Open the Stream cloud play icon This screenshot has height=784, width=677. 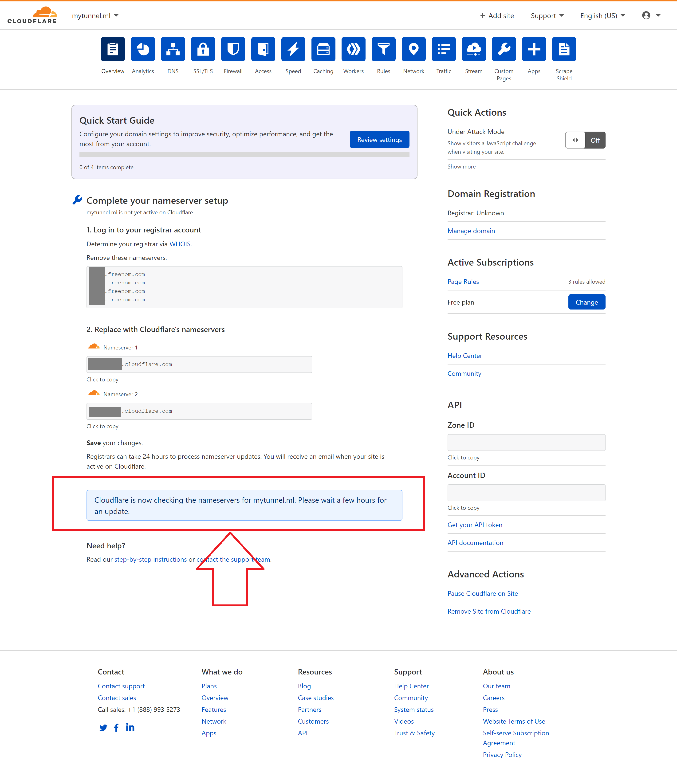[x=474, y=49]
